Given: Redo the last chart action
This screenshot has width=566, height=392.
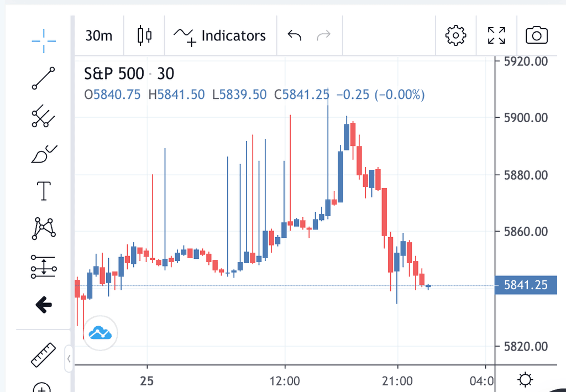Looking at the screenshot, I should pyautogui.click(x=324, y=36).
